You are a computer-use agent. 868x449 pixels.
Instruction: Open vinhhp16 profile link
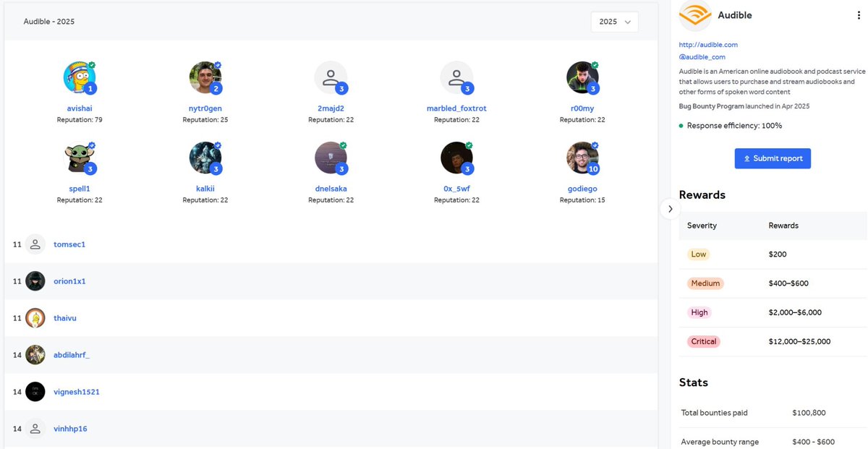pos(70,429)
